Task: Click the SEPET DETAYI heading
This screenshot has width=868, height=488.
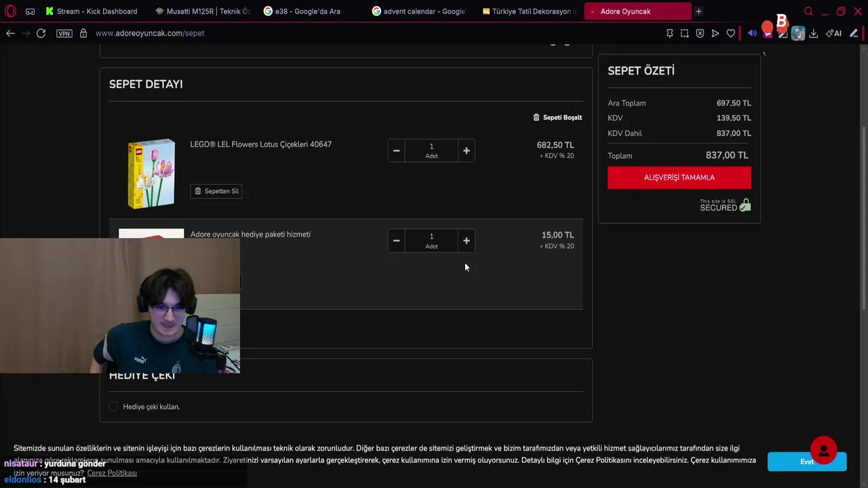Action: click(x=146, y=84)
